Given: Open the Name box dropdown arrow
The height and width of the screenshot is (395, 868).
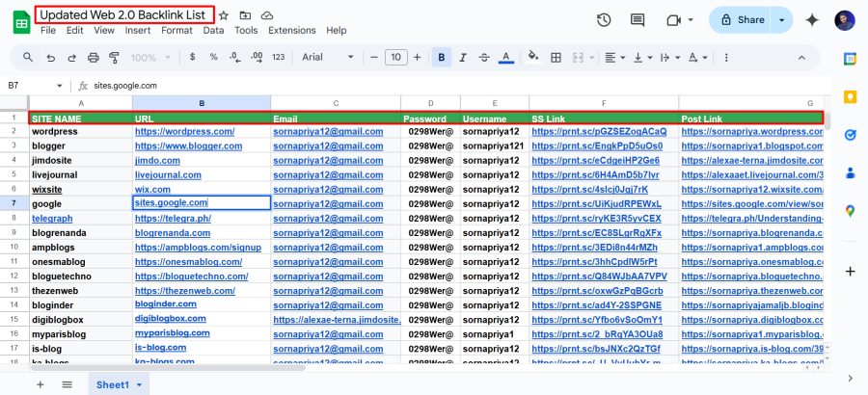Looking at the screenshot, I should (60, 86).
